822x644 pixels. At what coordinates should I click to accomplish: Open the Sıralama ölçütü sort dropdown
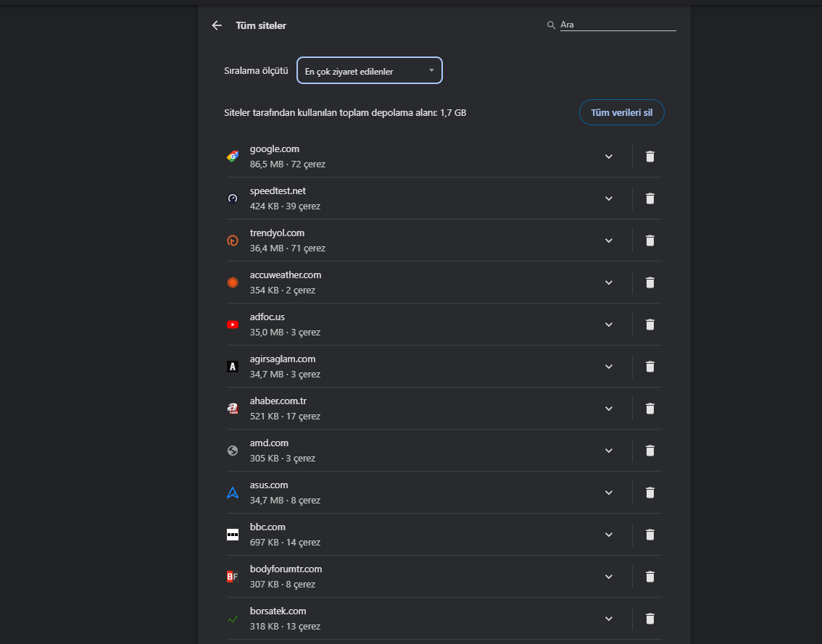coord(369,70)
